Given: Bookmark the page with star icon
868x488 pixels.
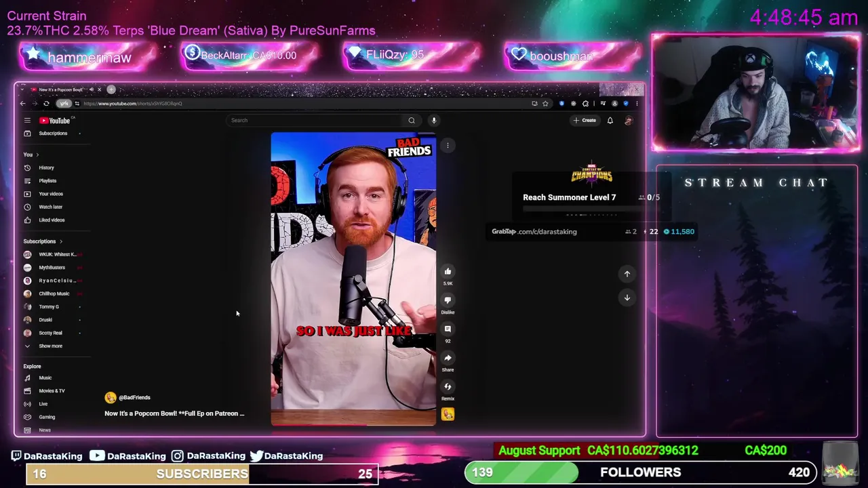Looking at the screenshot, I should pos(545,104).
